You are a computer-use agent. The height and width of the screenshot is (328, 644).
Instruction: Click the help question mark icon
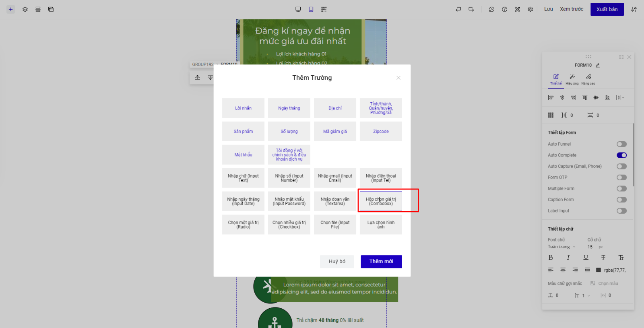tap(504, 9)
